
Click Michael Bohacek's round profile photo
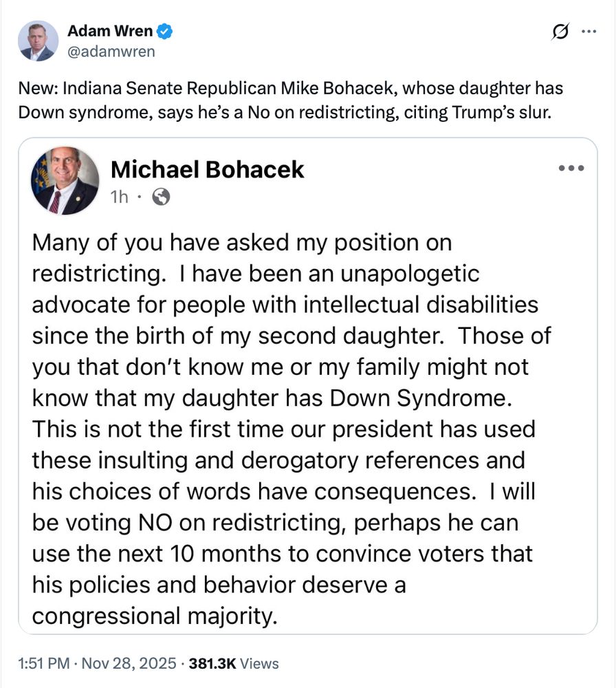pos(65,180)
